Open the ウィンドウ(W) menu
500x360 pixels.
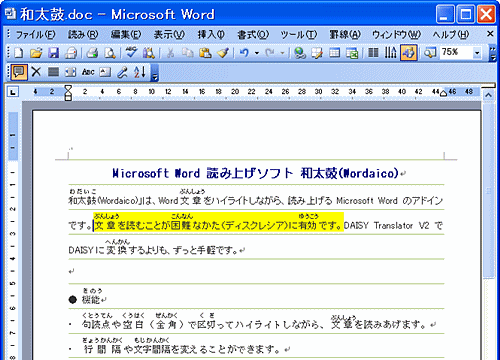tap(396, 34)
